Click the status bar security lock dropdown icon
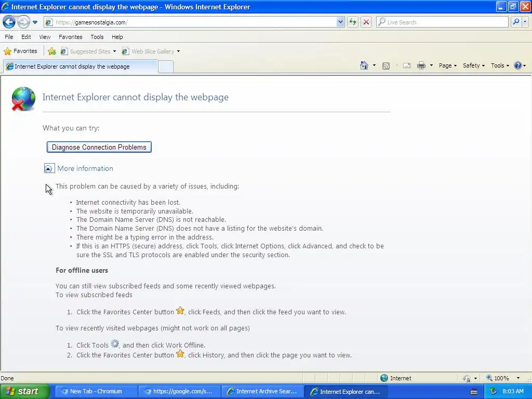This screenshot has height=399, width=532. point(470,378)
